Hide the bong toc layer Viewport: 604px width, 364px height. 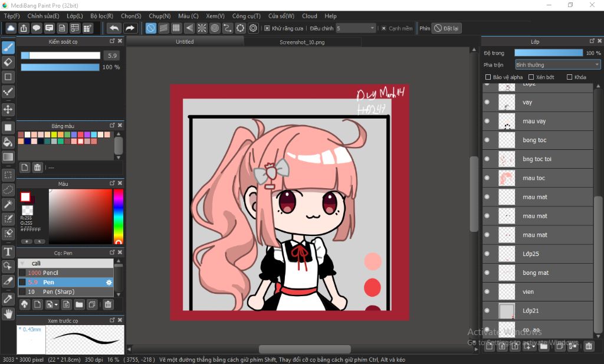tap(487, 140)
